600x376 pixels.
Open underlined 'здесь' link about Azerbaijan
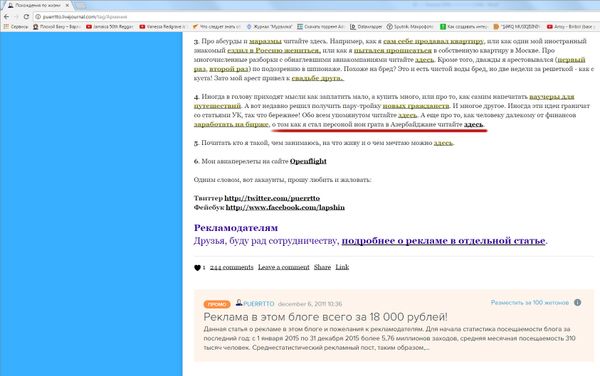pyautogui.click(x=473, y=124)
